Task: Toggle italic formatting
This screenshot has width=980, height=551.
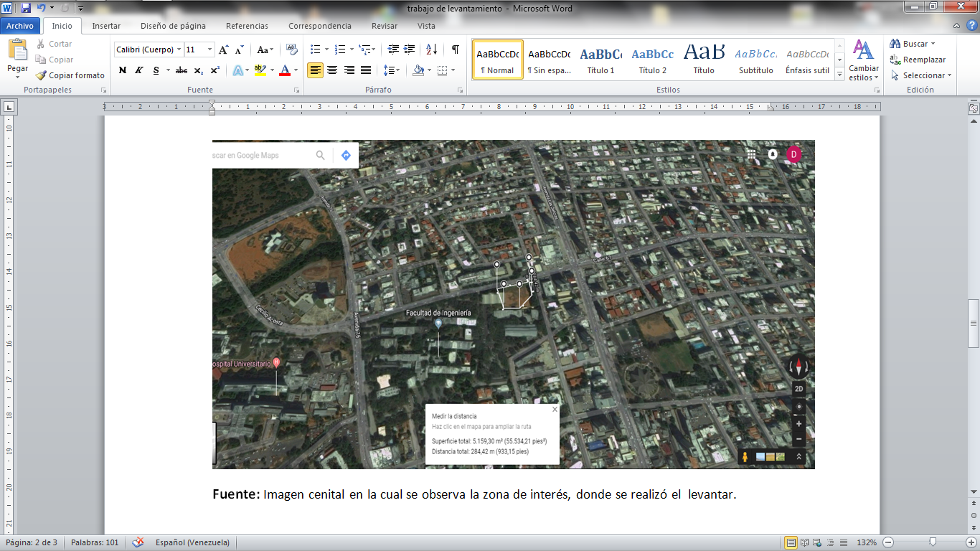Action: [x=138, y=70]
